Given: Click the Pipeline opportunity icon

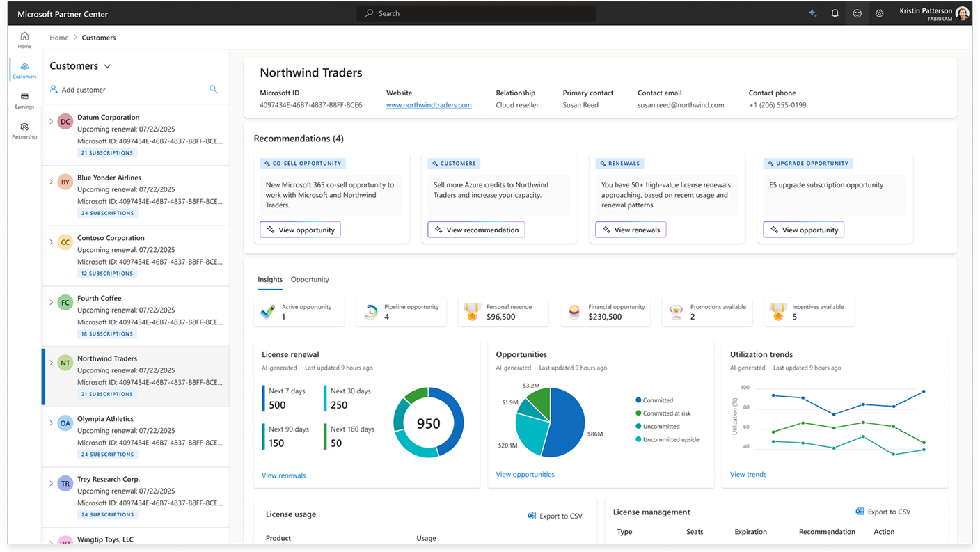Looking at the screenshot, I should click(x=370, y=312).
